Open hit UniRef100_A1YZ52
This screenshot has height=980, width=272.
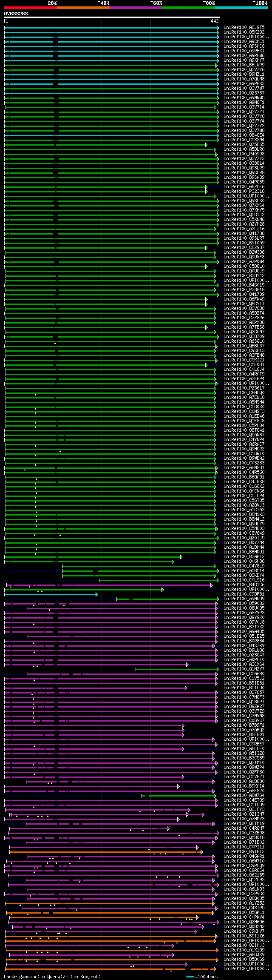click(x=244, y=903)
